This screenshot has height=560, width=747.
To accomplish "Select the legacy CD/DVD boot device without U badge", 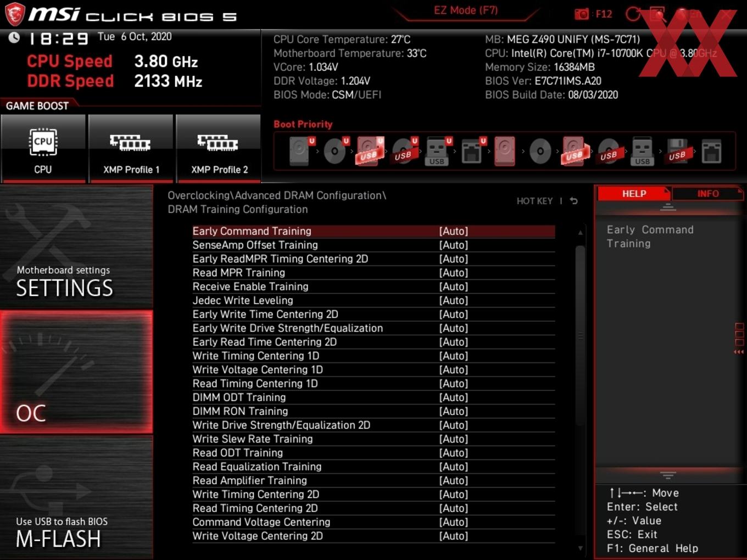I will [540, 151].
